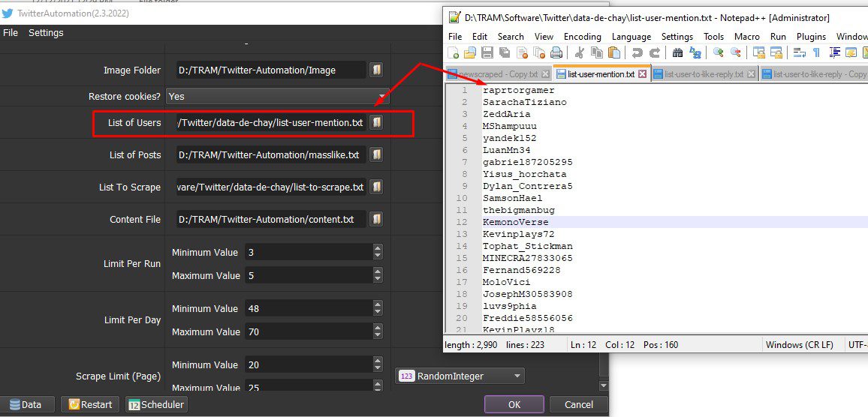Browse for the List To Scrape file
This screenshot has width=868, height=417.
point(376,187)
